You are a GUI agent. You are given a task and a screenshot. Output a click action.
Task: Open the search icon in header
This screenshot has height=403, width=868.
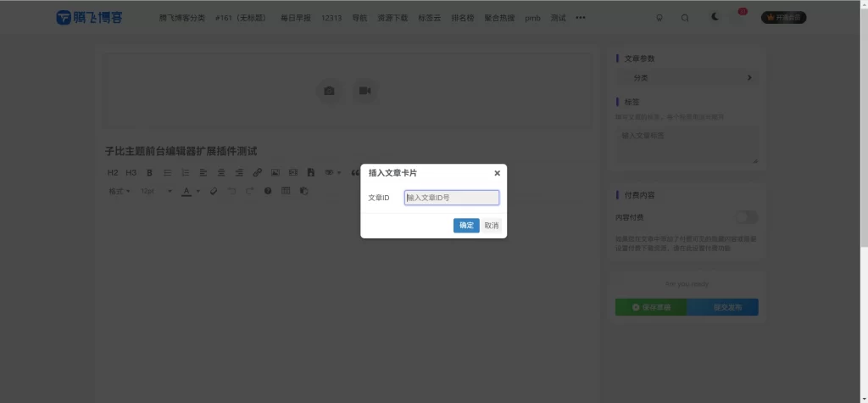click(x=685, y=18)
